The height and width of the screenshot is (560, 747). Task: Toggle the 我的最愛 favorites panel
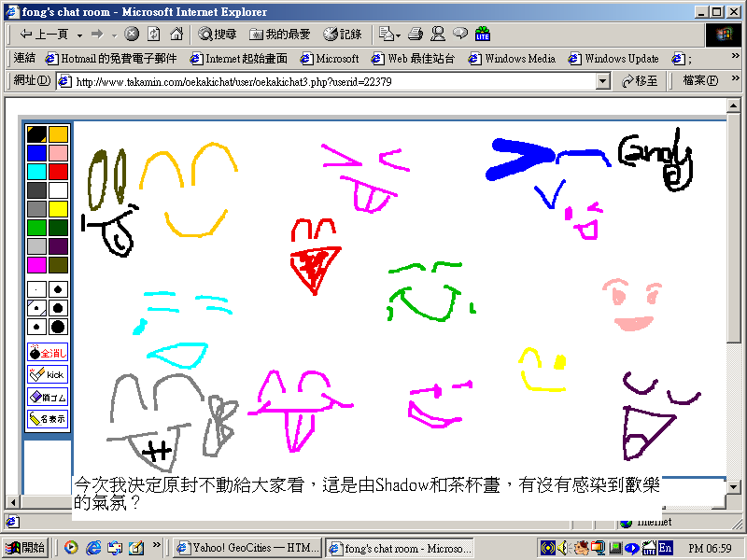pyautogui.click(x=280, y=34)
